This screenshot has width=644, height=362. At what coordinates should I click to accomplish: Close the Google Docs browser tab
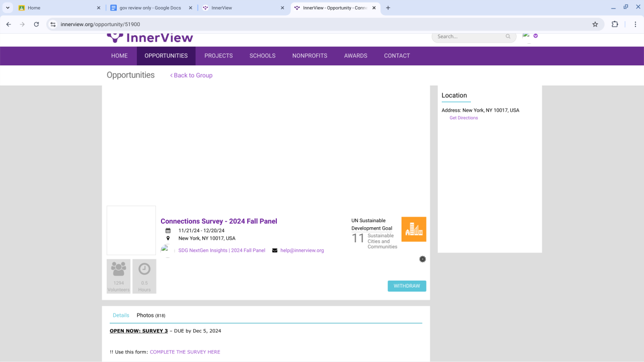click(x=190, y=8)
